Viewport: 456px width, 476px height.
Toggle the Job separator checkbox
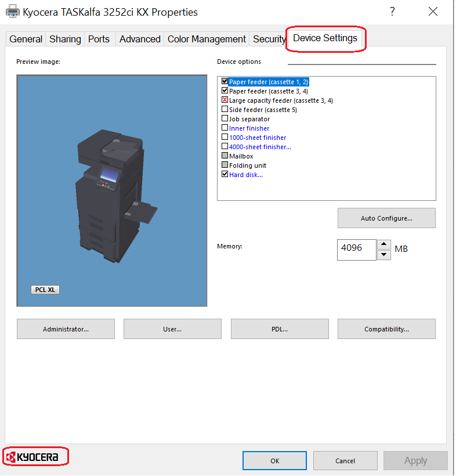225,119
